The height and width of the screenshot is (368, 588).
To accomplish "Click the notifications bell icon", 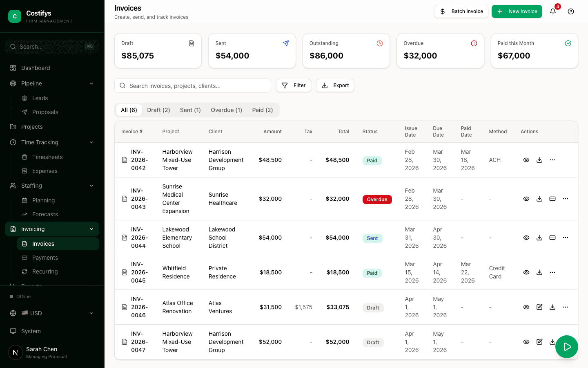I will [x=553, y=11].
